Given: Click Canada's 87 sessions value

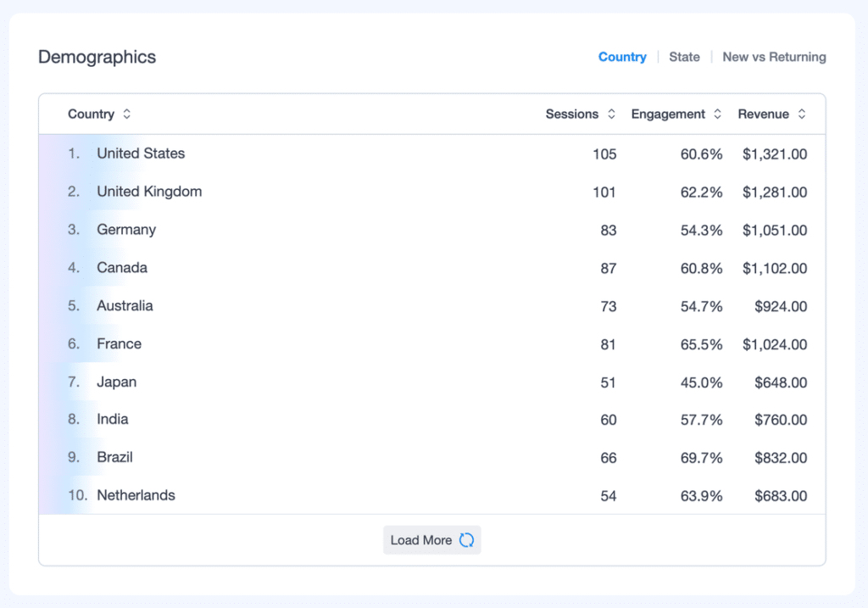Looking at the screenshot, I should pyautogui.click(x=609, y=269).
